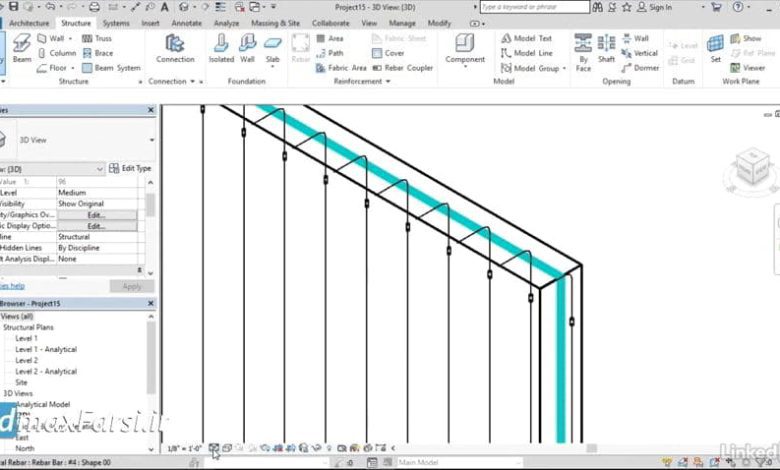
Task: Click the Apply button in Properties
Action: coord(132,286)
